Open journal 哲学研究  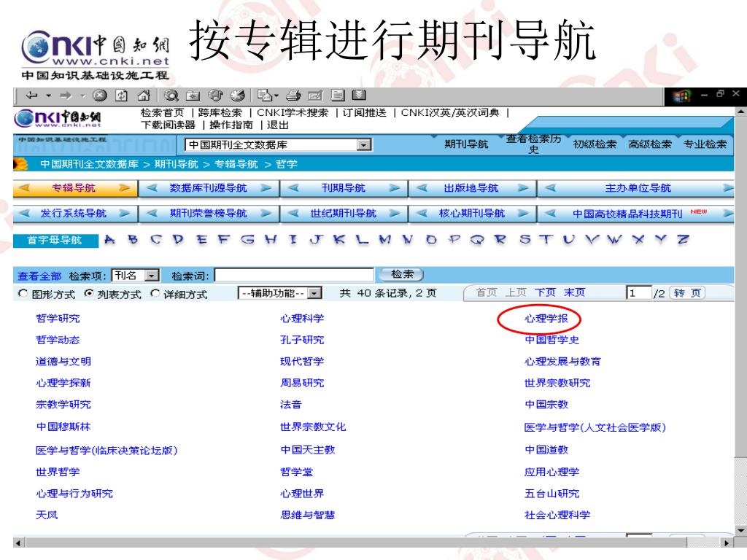click(x=58, y=319)
